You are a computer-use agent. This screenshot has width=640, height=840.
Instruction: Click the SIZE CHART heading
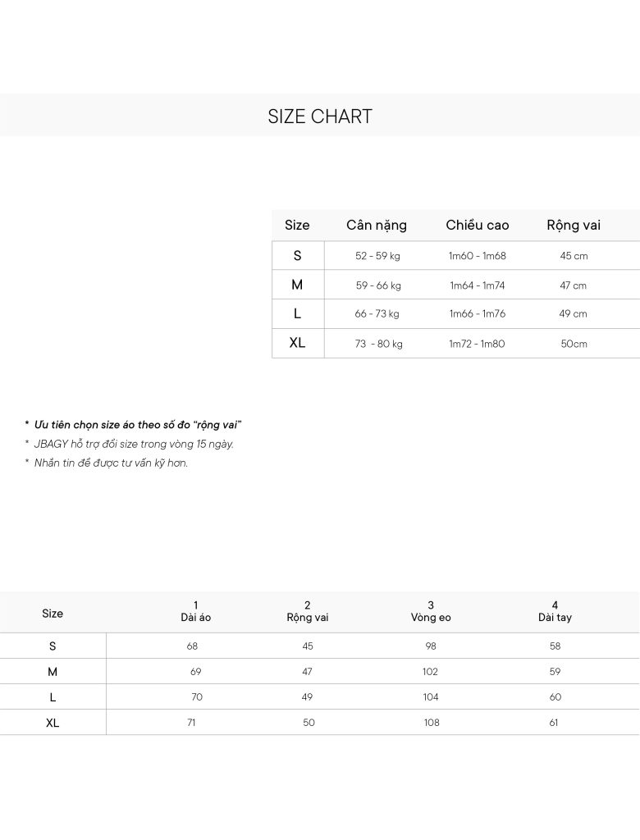[320, 116]
